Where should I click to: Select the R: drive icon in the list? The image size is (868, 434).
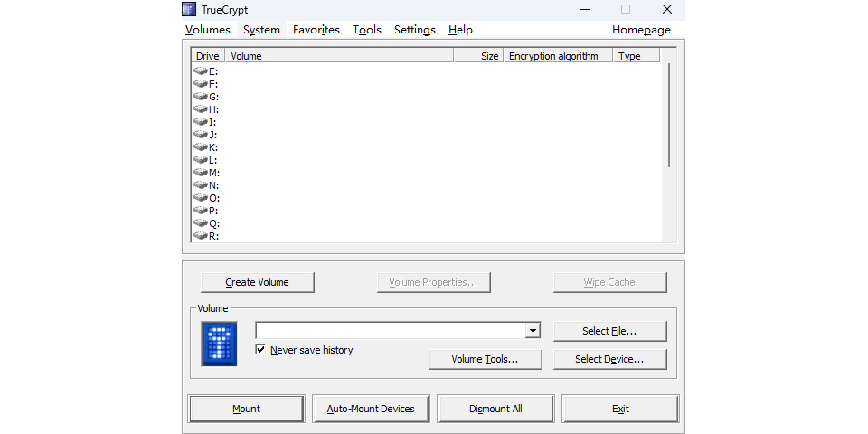[x=201, y=236]
